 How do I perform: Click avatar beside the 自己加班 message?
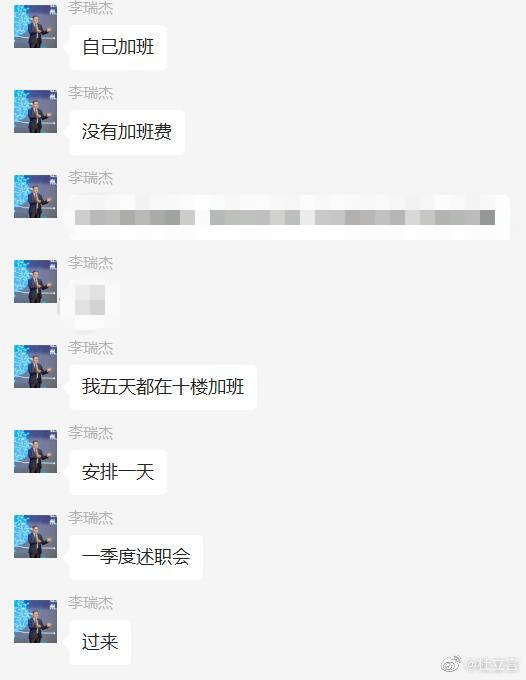pos(35,26)
